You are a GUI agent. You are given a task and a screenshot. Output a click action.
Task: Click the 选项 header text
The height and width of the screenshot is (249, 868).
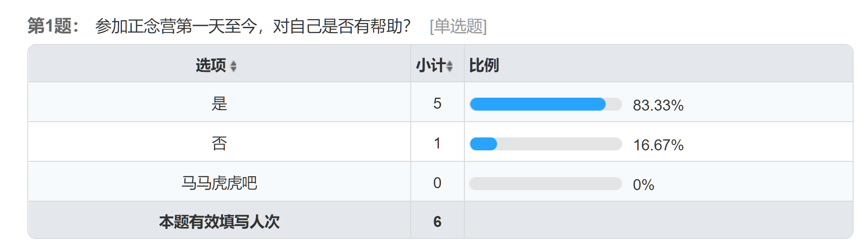coord(211,65)
